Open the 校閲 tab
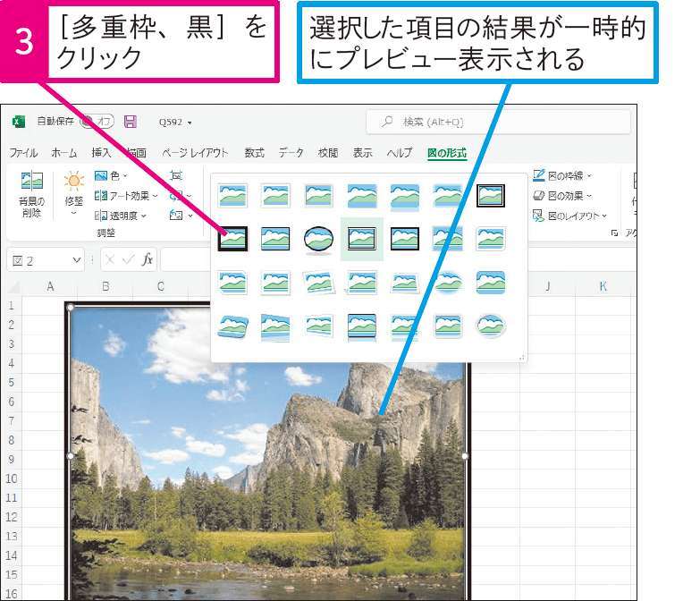700x601 pixels. [328, 153]
